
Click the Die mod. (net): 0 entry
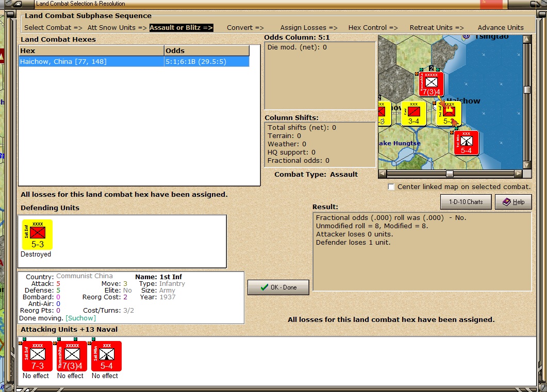point(297,47)
